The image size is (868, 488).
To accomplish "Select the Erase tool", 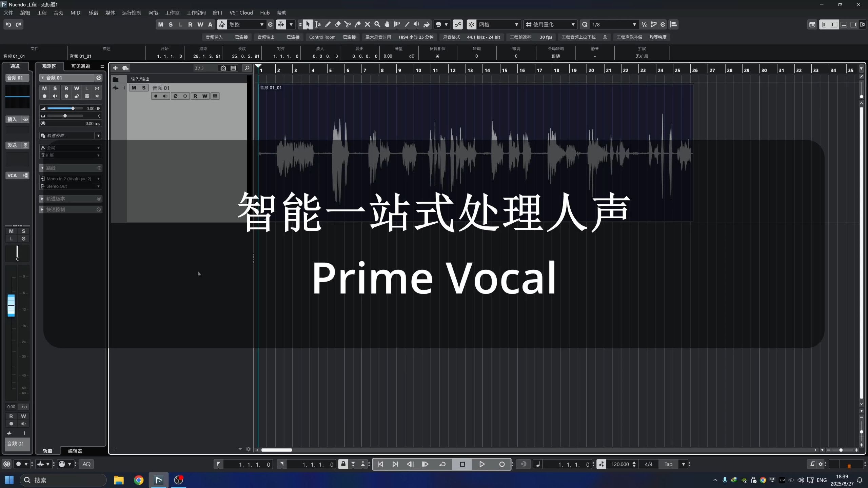I will [338, 24].
